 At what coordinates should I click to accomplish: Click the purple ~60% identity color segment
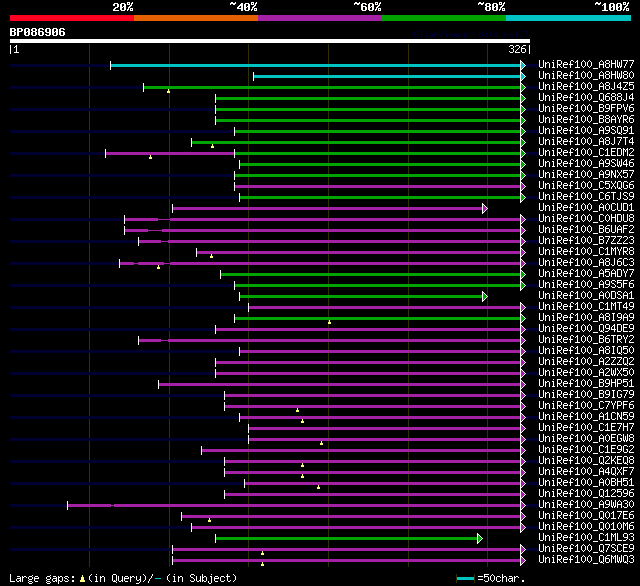point(320,18)
